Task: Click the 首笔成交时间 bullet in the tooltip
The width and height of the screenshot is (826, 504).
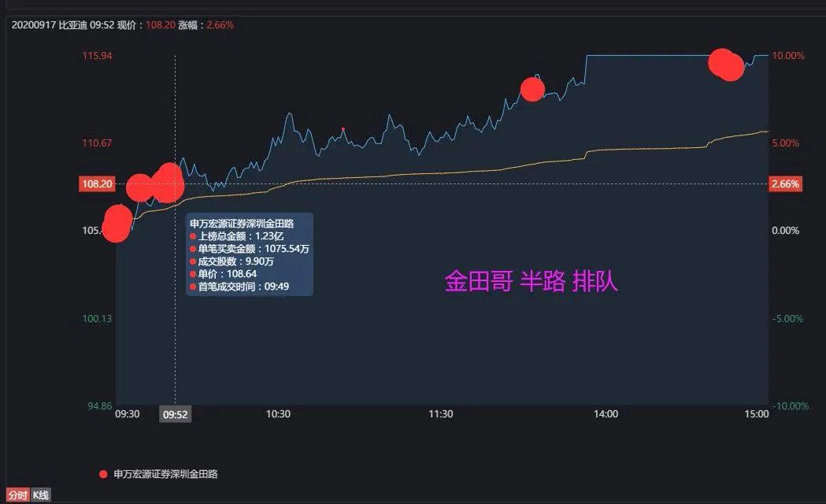Action: pyautogui.click(x=193, y=287)
